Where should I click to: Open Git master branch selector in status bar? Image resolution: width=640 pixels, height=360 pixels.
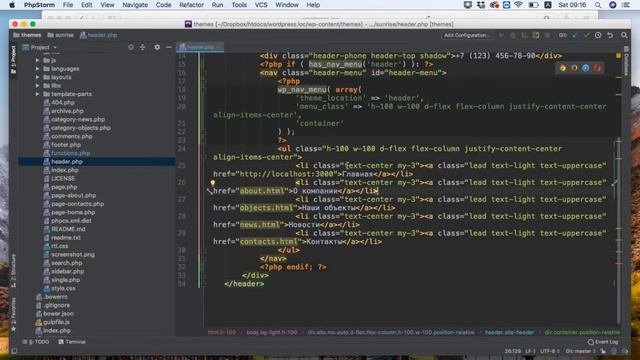580,351
